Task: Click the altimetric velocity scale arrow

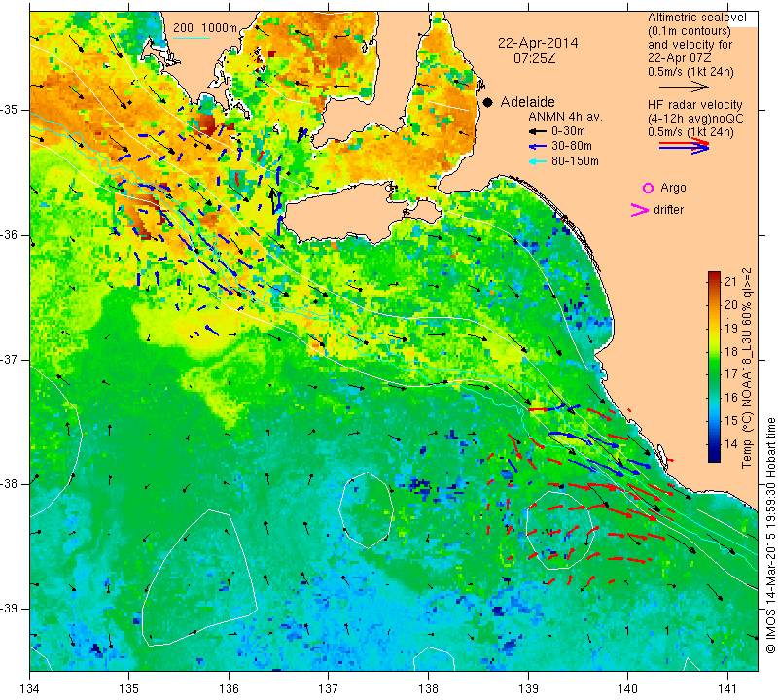Action: coord(685,87)
